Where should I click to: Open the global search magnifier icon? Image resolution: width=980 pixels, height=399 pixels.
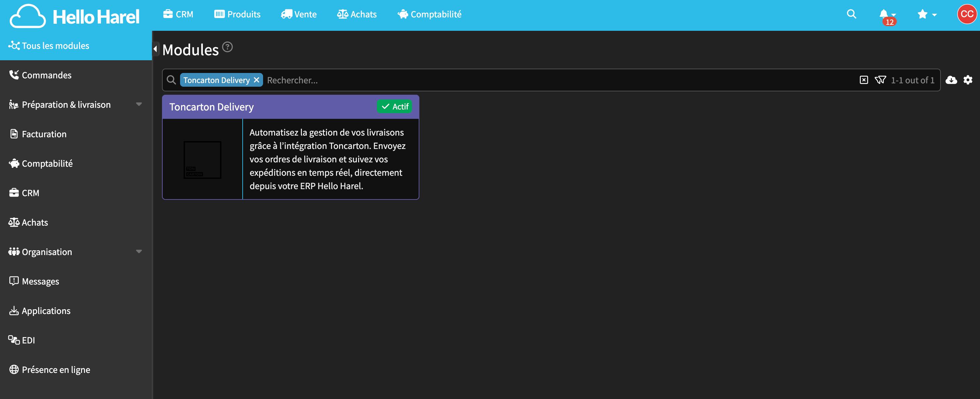click(851, 14)
